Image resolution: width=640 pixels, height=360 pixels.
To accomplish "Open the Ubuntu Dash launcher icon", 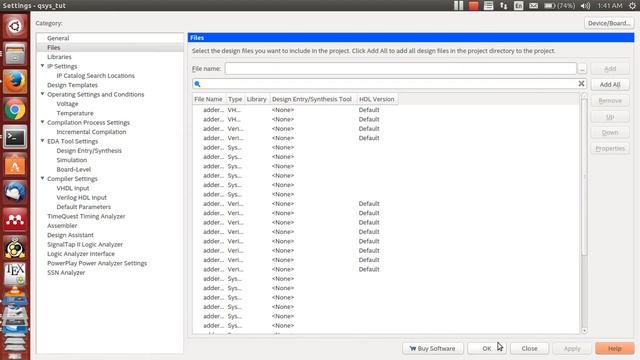I will 15,26.
